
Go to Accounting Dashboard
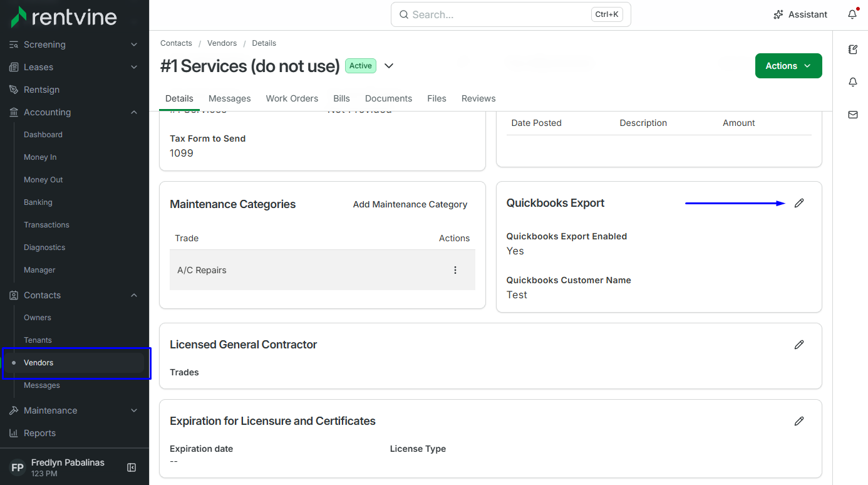coord(43,135)
